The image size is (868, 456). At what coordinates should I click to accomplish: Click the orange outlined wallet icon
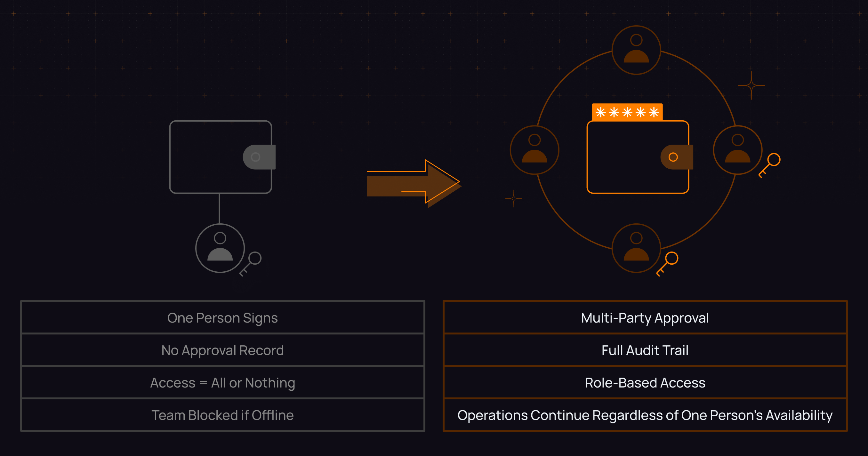[638, 157]
